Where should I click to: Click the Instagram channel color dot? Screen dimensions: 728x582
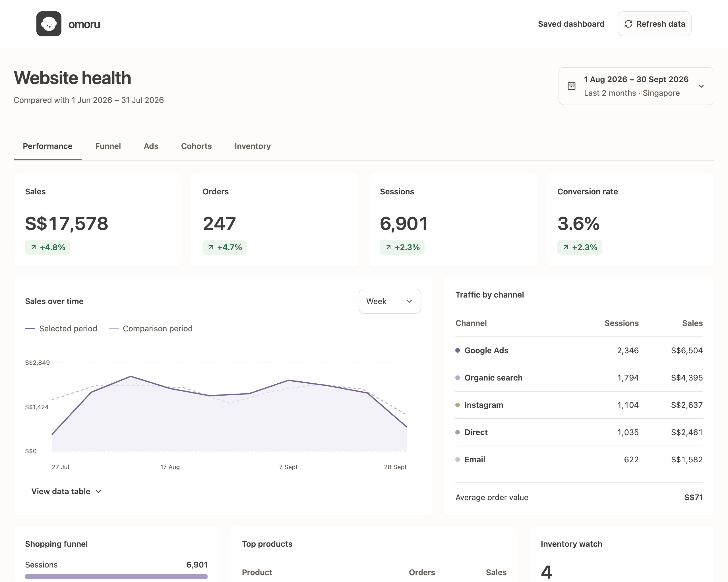pos(458,405)
